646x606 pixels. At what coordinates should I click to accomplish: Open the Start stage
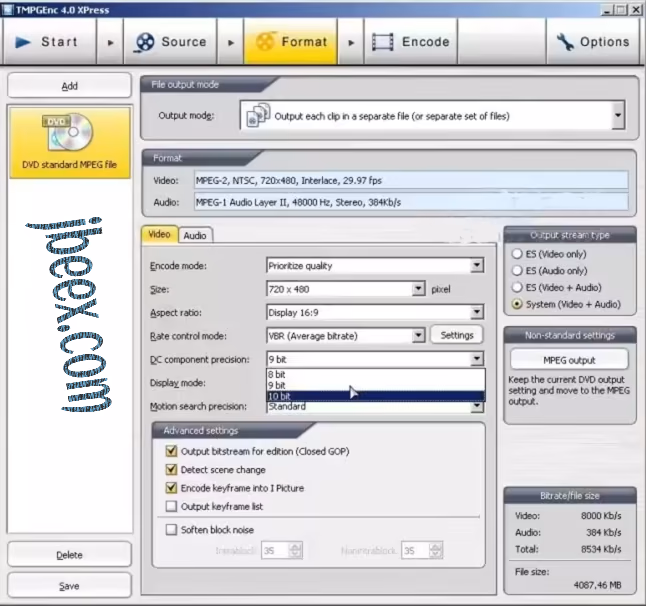click(x=49, y=42)
